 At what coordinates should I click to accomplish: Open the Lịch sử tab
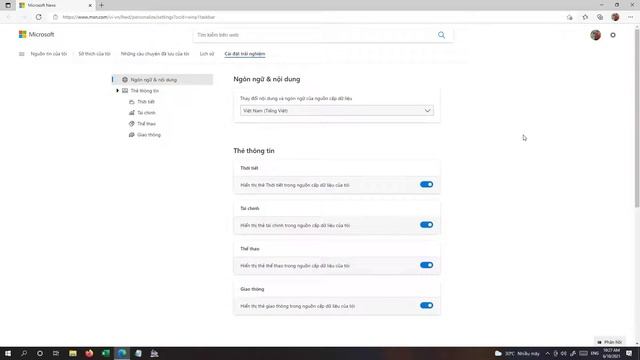(207, 54)
